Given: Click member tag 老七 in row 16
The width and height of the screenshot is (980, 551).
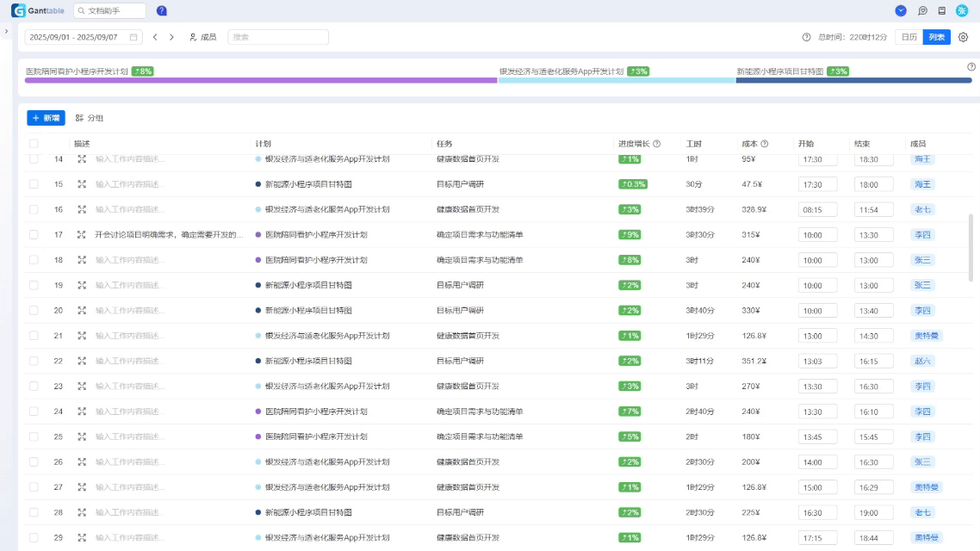Looking at the screenshot, I should [x=922, y=209].
